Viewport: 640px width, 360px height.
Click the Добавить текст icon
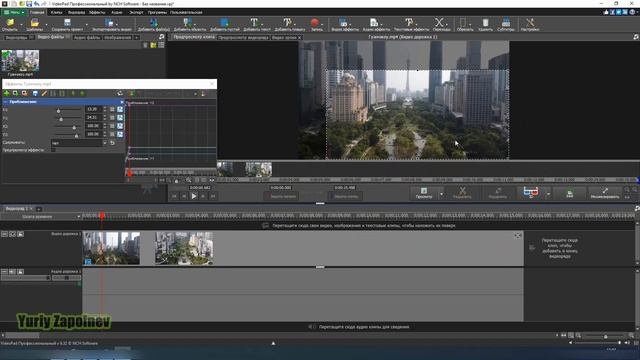tap(254, 22)
